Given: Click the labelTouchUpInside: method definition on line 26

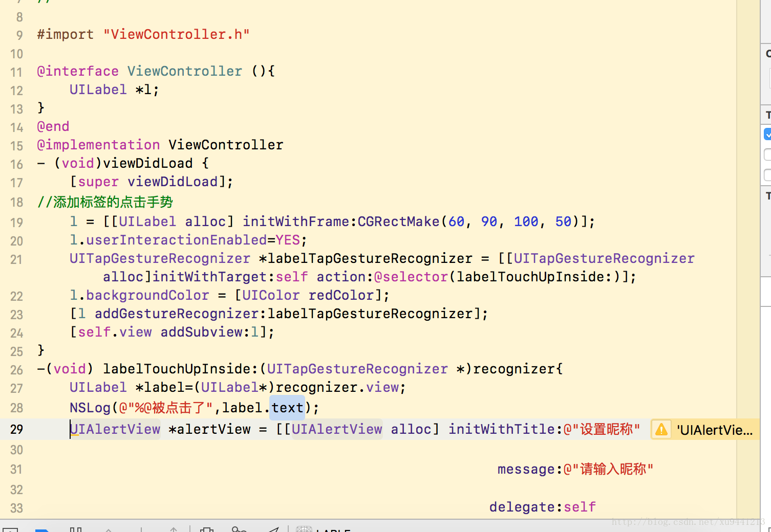Looking at the screenshot, I should click(181, 369).
